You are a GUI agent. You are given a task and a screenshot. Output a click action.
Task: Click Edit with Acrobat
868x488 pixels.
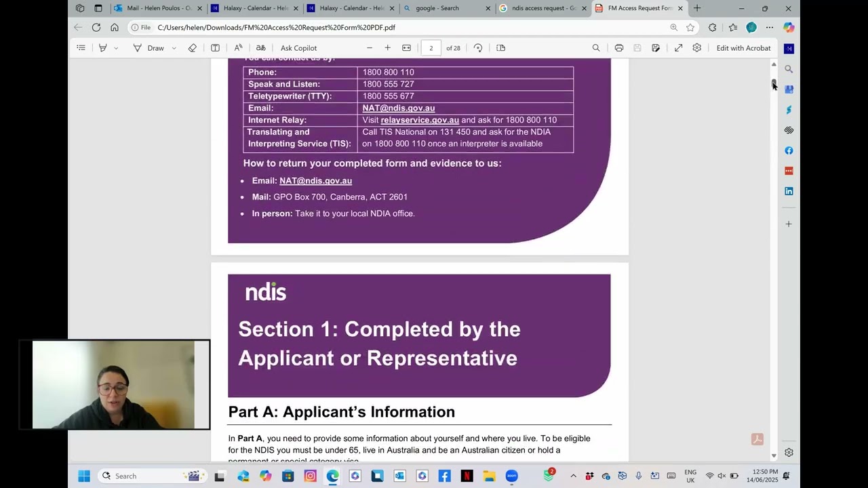743,48
